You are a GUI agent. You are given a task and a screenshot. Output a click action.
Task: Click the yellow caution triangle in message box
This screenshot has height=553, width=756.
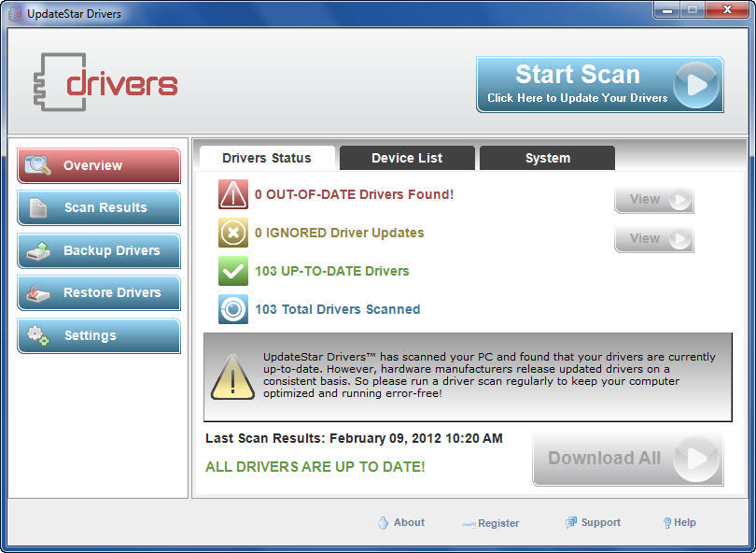232,377
